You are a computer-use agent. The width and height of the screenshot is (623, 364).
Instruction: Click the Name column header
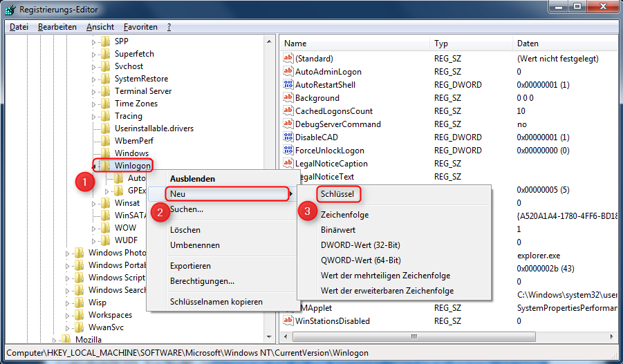(x=295, y=44)
